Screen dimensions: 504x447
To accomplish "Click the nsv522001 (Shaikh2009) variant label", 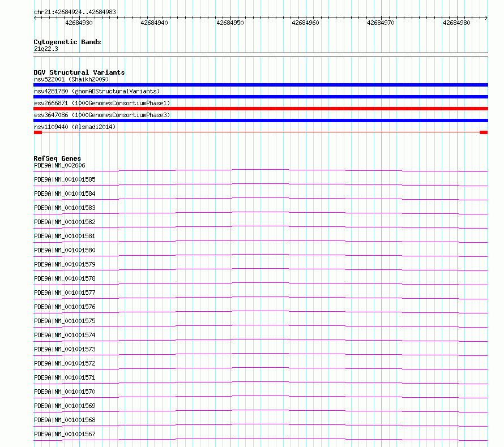I will pos(71,79).
